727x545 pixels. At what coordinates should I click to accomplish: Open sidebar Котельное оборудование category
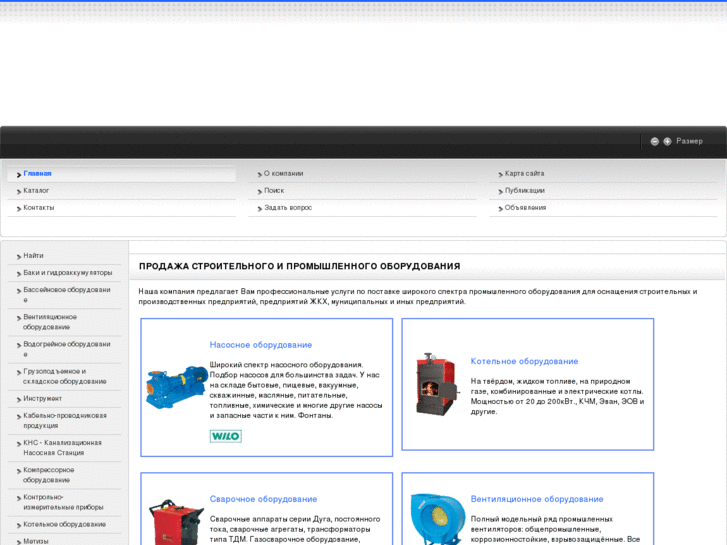(x=64, y=524)
